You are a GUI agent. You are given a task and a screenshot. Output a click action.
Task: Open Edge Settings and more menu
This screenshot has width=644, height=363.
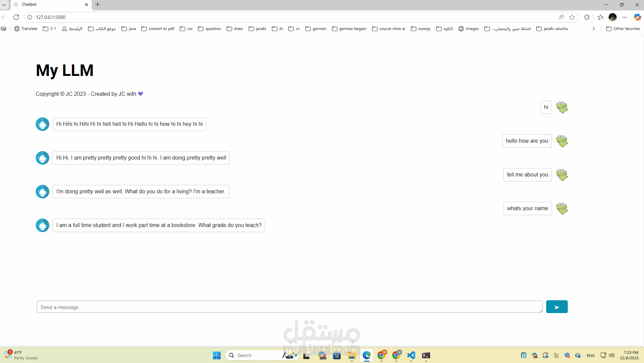(625, 17)
